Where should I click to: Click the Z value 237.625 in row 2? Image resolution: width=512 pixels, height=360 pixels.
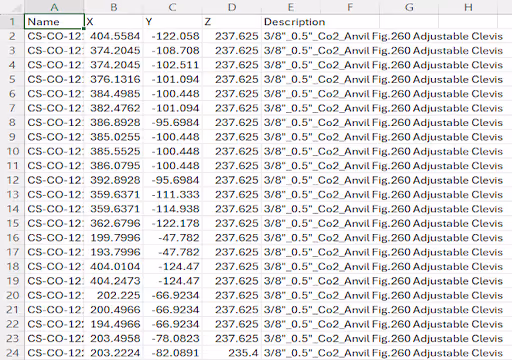pos(232,36)
